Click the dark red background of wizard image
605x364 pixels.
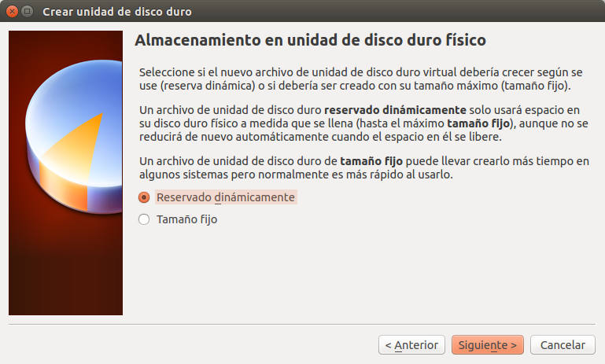coord(65,270)
